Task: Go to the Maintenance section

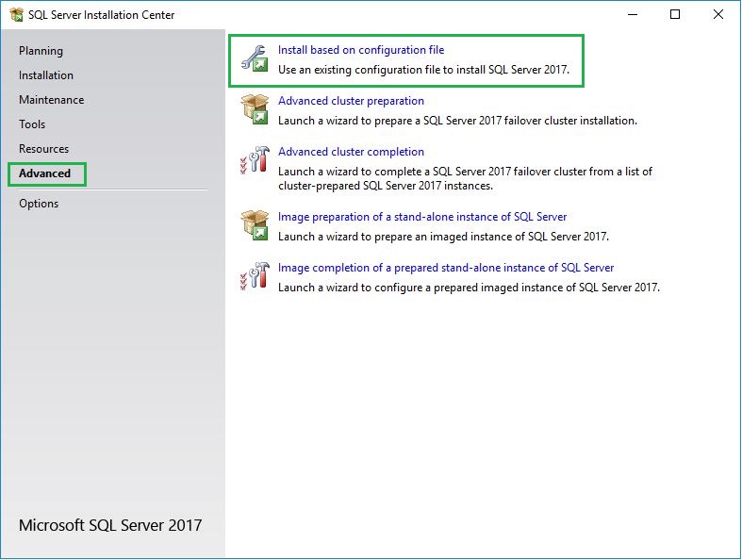Action: coord(52,100)
